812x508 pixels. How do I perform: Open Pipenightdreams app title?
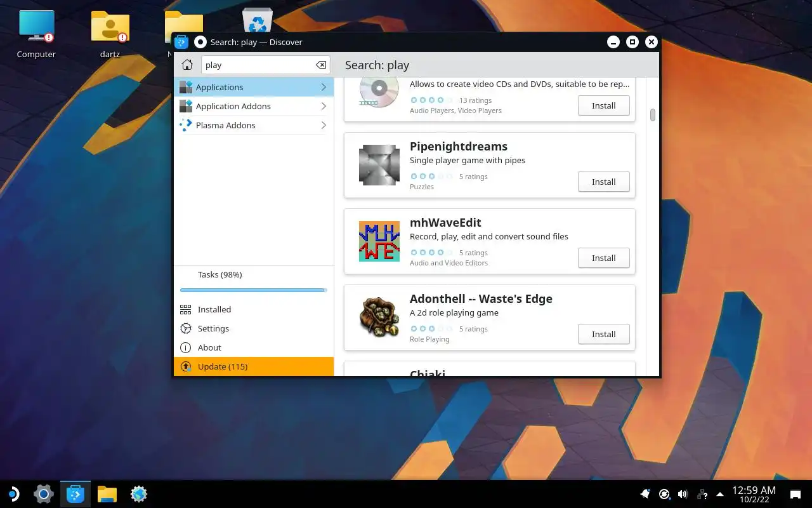tap(459, 146)
